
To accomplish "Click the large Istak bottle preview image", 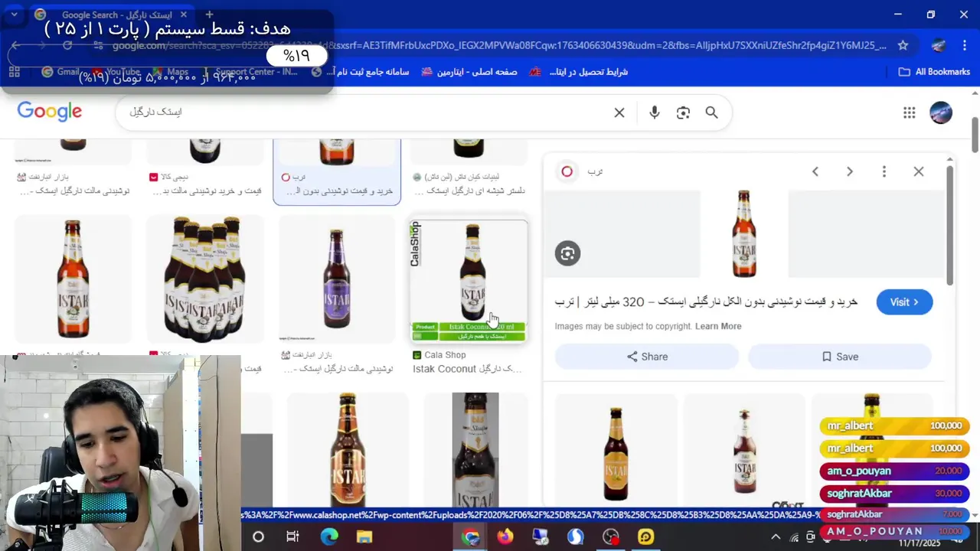I will click(744, 233).
